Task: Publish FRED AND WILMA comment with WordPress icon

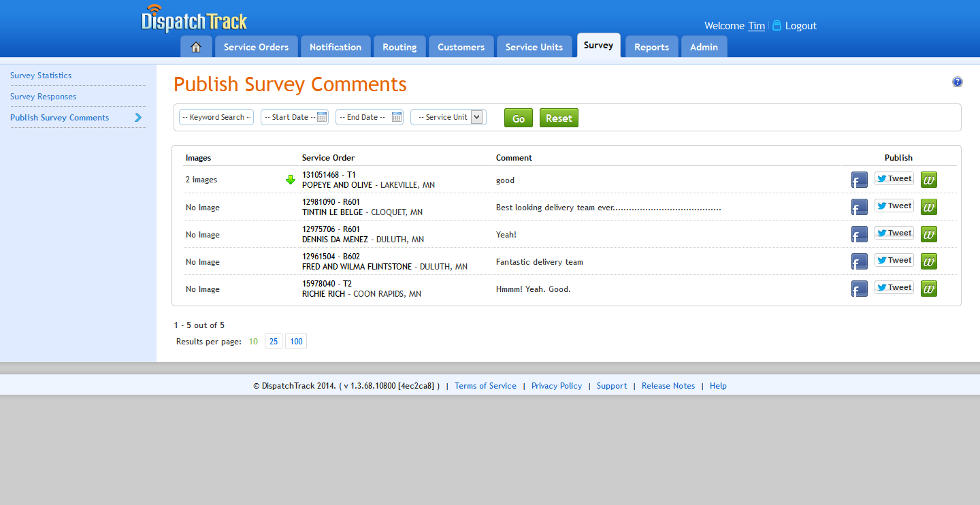Action: [928, 261]
